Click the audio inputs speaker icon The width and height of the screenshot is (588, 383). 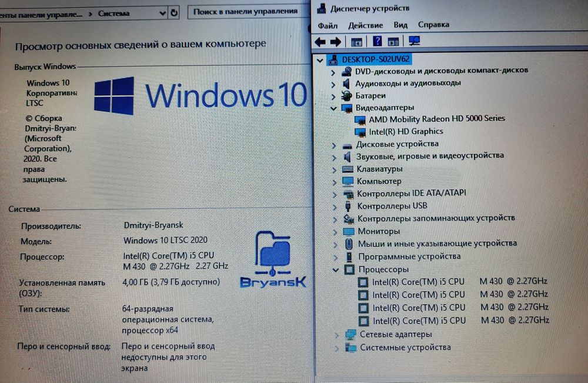coord(346,84)
